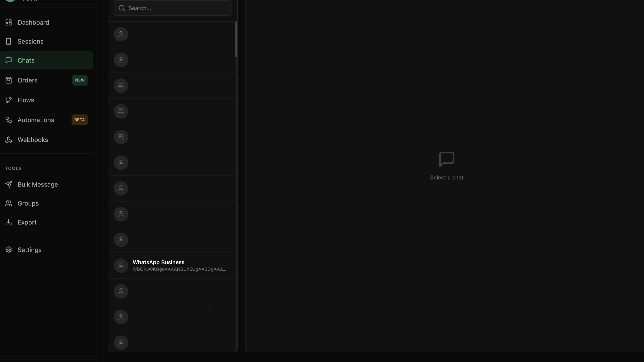This screenshot has width=644, height=362.
Task: Click the Bulk Message paper plane icon
Action: [9, 184]
